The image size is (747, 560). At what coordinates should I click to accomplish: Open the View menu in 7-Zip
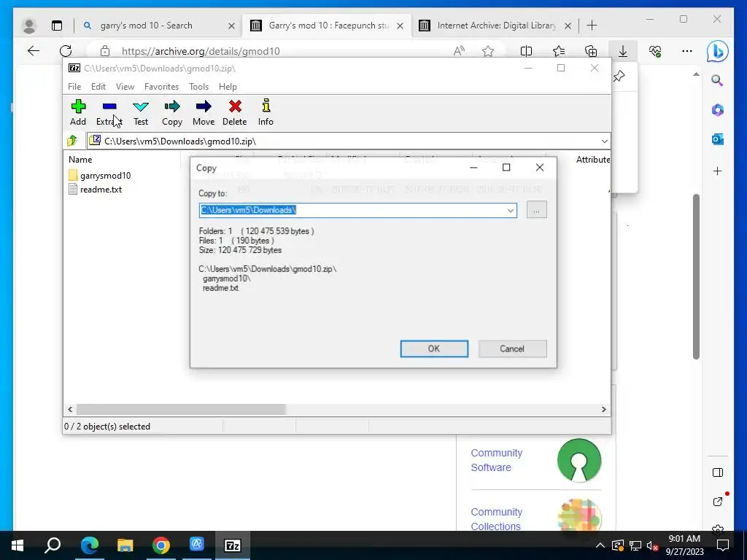[125, 87]
